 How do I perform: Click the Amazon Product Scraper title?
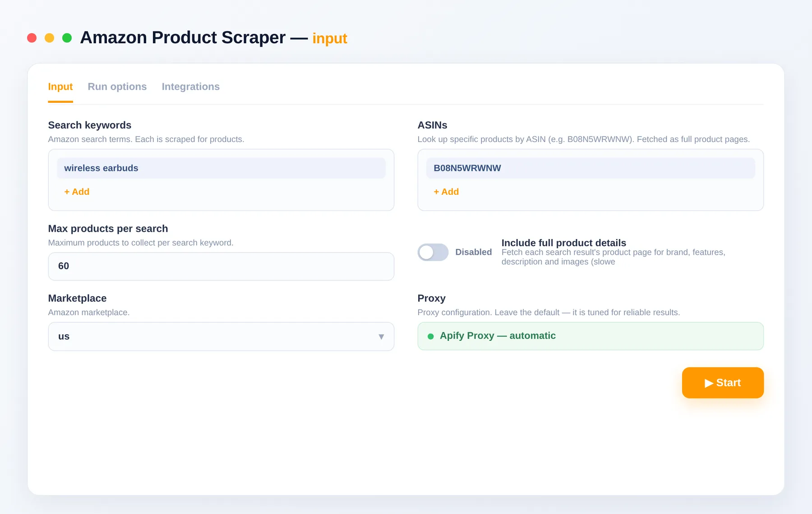point(183,37)
